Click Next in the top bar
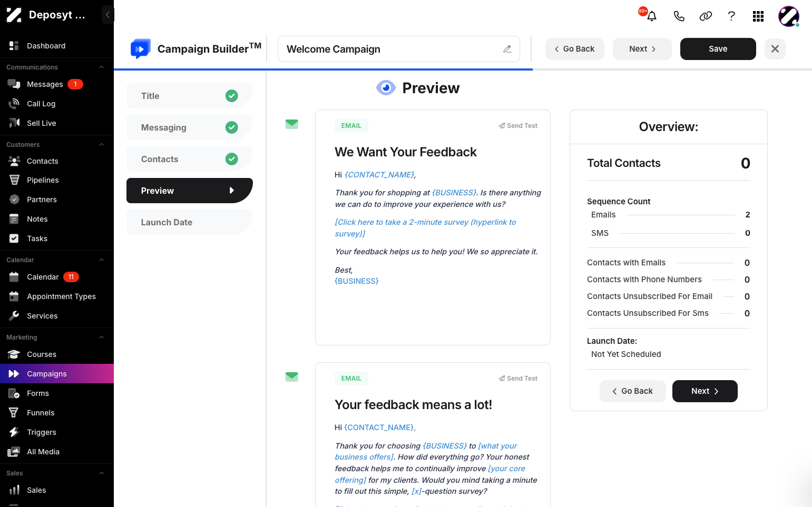The image size is (812, 507). 642,49
